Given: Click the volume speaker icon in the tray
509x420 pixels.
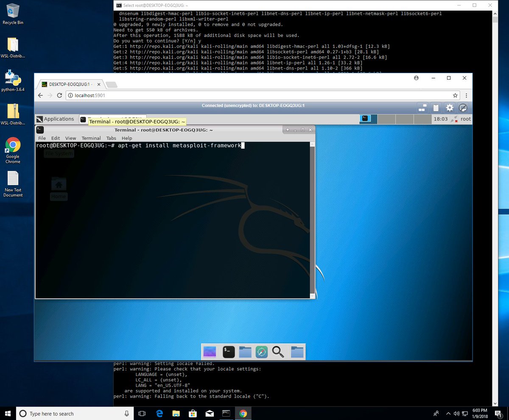Looking at the screenshot, I should point(456,413).
